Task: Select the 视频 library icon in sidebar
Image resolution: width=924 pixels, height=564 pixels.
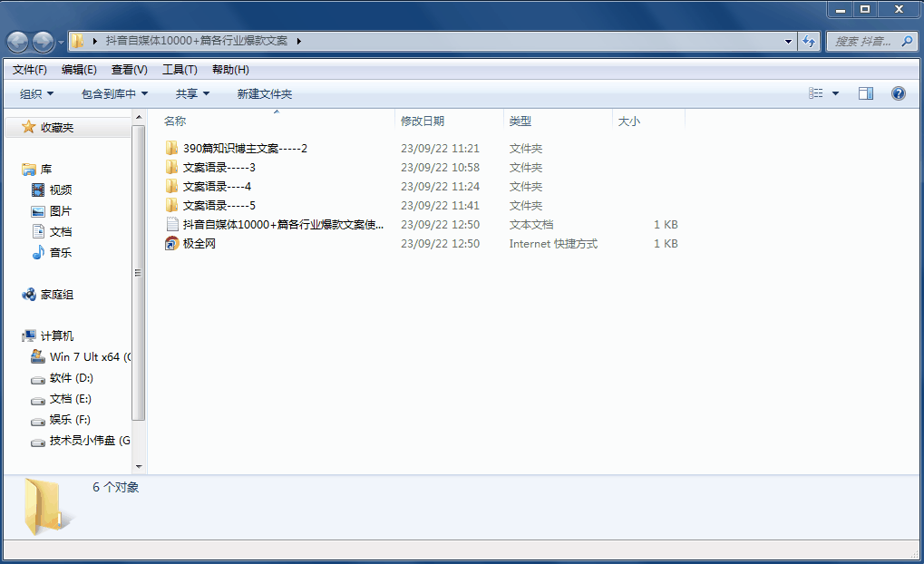Action: (x=38, y=190)
